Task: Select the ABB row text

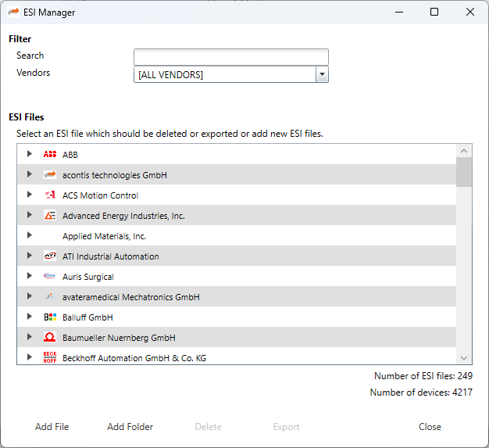Action: click(x=70, y=155)
